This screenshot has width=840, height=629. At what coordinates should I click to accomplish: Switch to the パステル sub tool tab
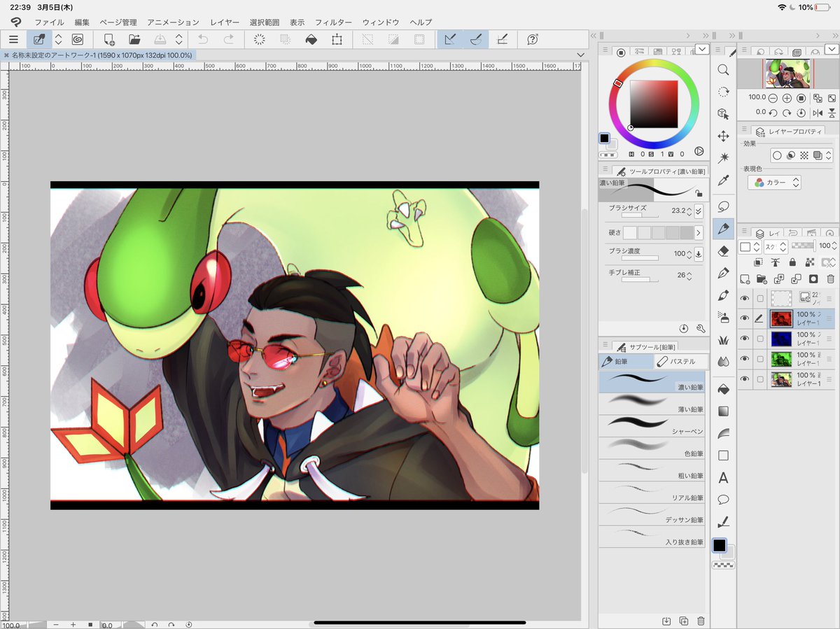[680, 362]
